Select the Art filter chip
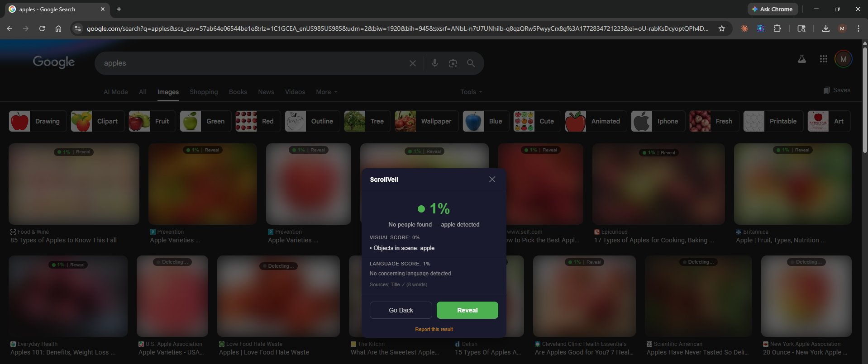Screen dimensions: 868x364 [829, 121]
